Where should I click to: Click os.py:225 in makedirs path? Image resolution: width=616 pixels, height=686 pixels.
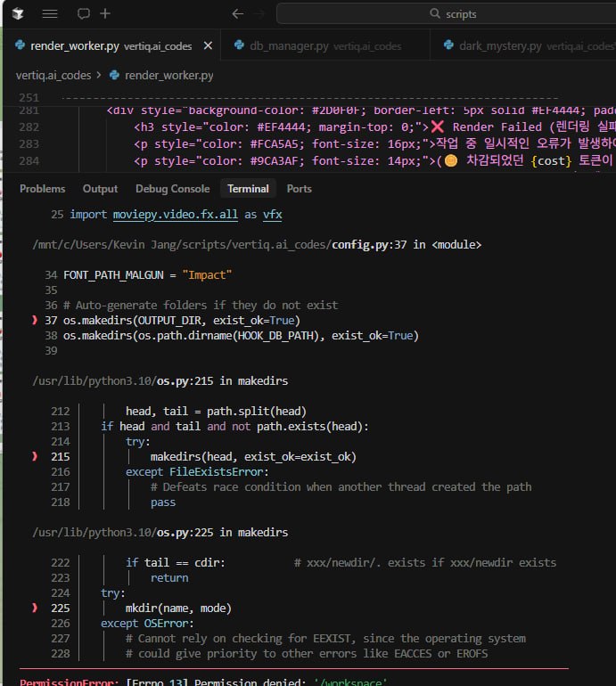(160, 533)
